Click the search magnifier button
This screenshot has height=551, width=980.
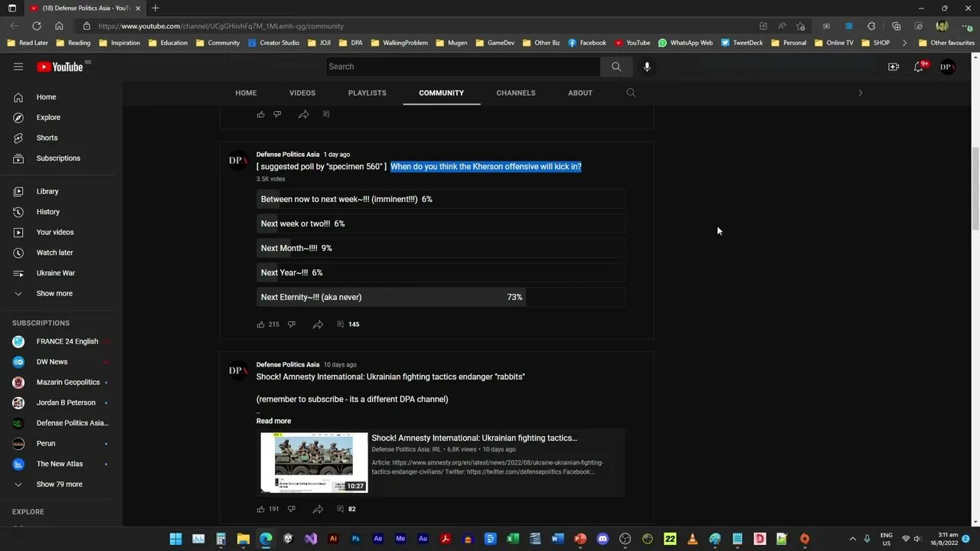point(616,67)
